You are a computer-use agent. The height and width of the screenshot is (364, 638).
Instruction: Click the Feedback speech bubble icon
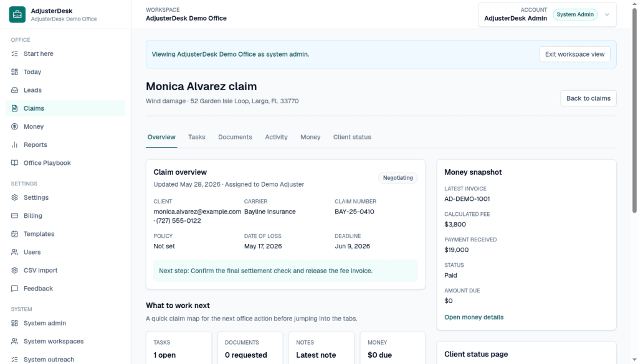[15, 289]
